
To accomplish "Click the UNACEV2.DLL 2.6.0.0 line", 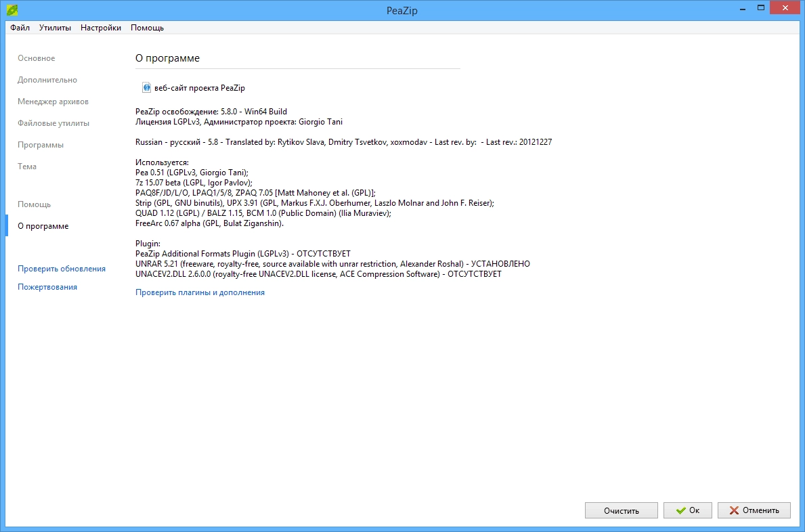I will tap(318, 274).
